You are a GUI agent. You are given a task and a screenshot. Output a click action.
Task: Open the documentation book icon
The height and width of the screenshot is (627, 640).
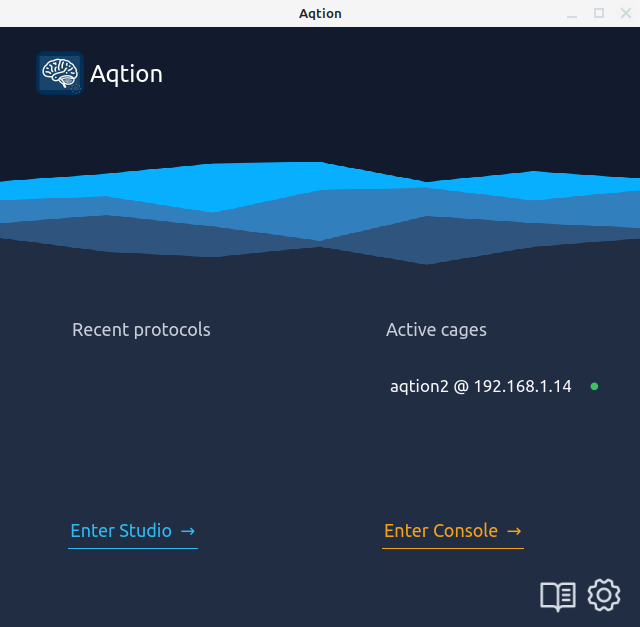558,596
